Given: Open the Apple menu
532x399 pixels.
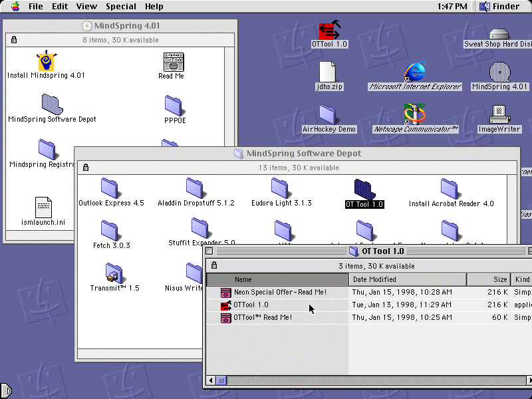Looking at the screenshot, I should pyautogui.click(x=15, y=7).
